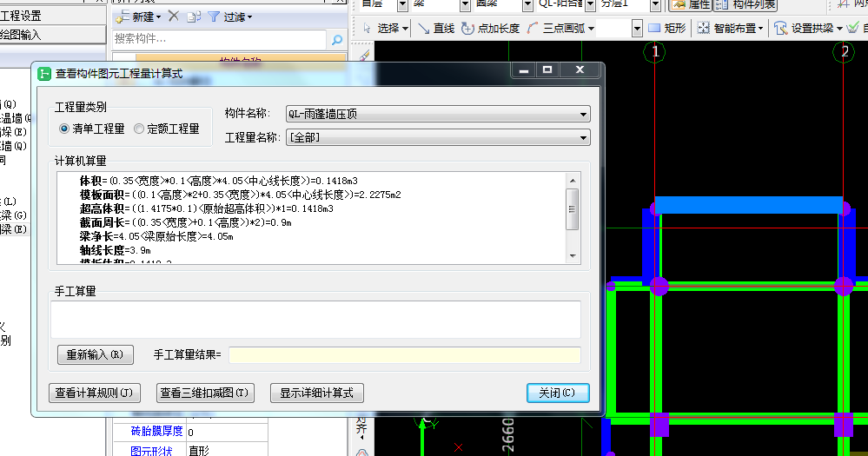Click the delete X icon in component list
Viewport: 868px width, 456px height.
tap(173, 16)
